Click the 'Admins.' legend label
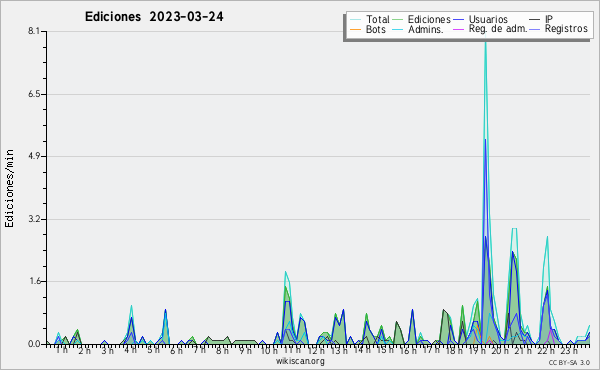This screenshot has height=370, width=600. pyautogui.click(x=426, y=29)
